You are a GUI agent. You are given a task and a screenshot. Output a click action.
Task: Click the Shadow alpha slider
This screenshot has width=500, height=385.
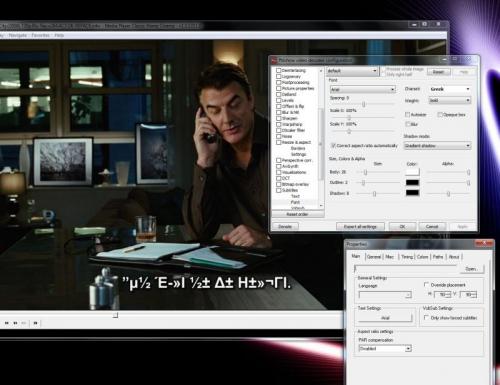[449, 194]
